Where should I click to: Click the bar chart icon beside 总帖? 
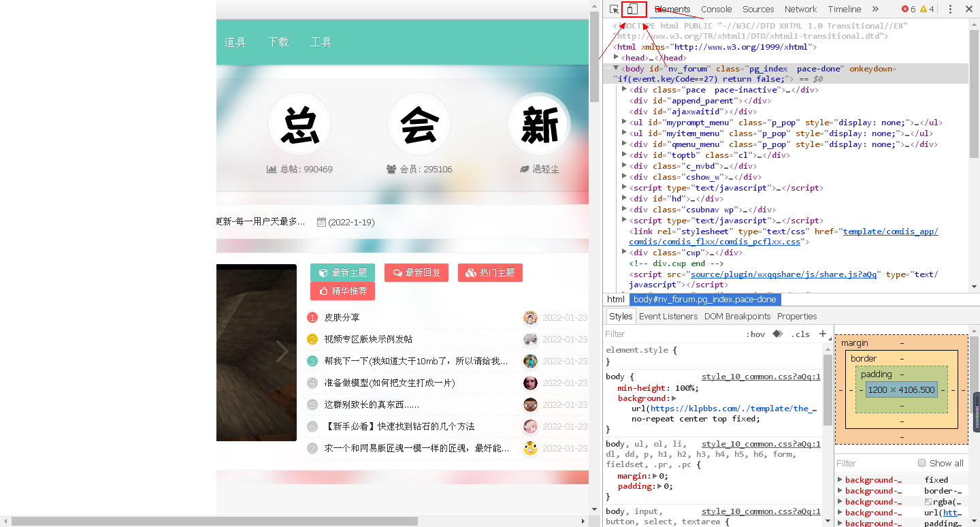(272, 169)
